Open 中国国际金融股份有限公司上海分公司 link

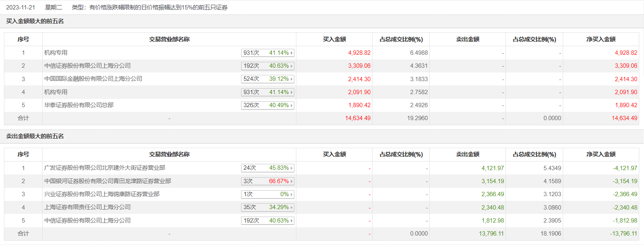click(x=93, y=79)
